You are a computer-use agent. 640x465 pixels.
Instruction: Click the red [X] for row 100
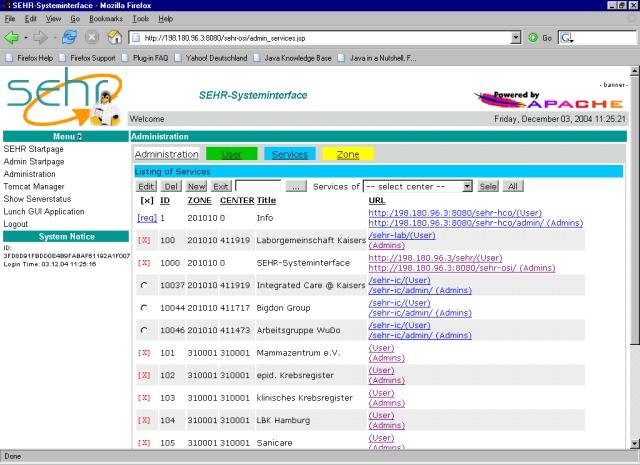[144, 240]
